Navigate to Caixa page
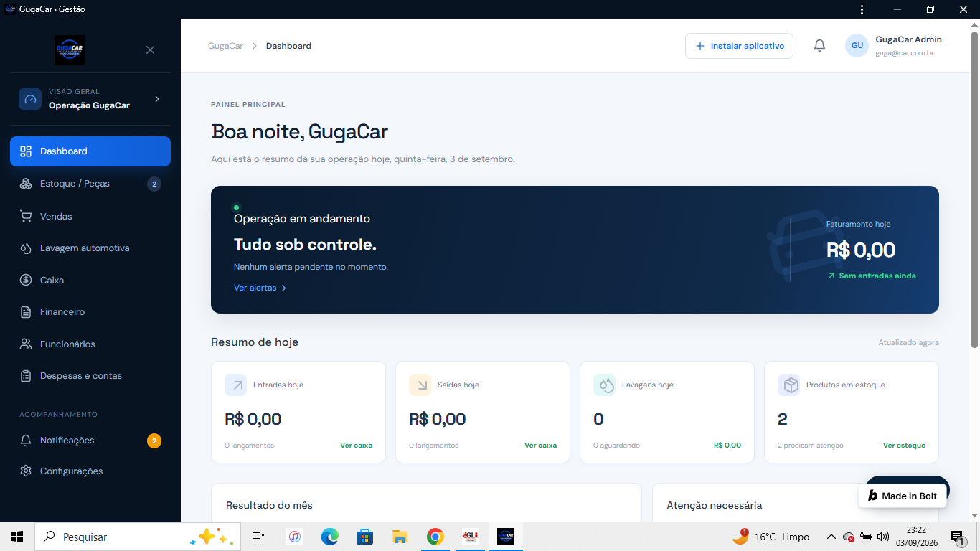The height and width of the screenshot is (551, 980). click(90, 280)
